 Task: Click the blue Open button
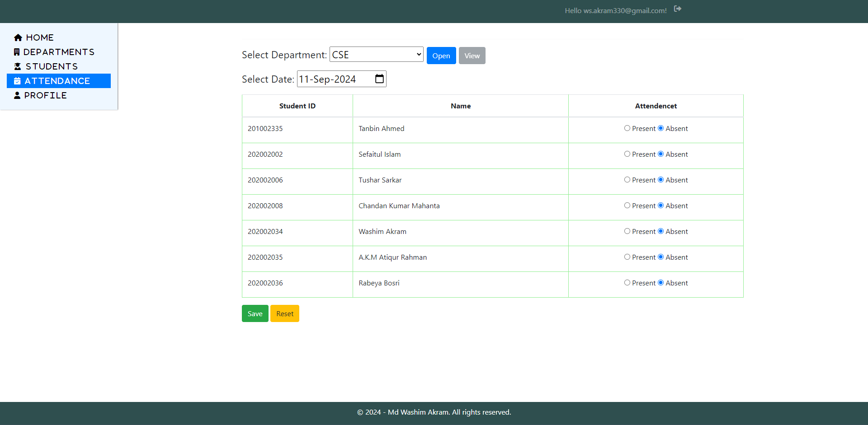(x=441, y=56)
